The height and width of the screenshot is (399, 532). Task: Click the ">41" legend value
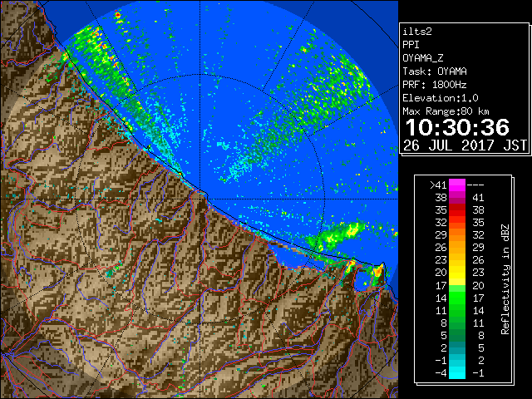click(x=438, y=185)
